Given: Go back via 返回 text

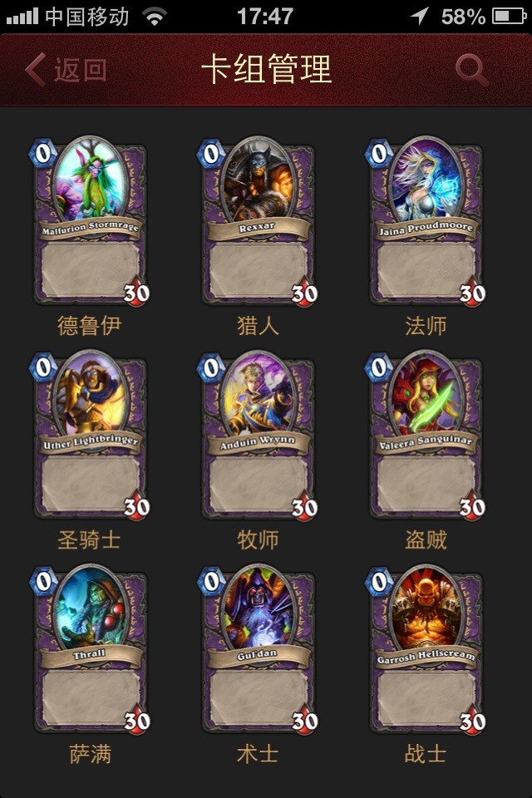Looking at the screenshot, I should click(x=81, y=70).
